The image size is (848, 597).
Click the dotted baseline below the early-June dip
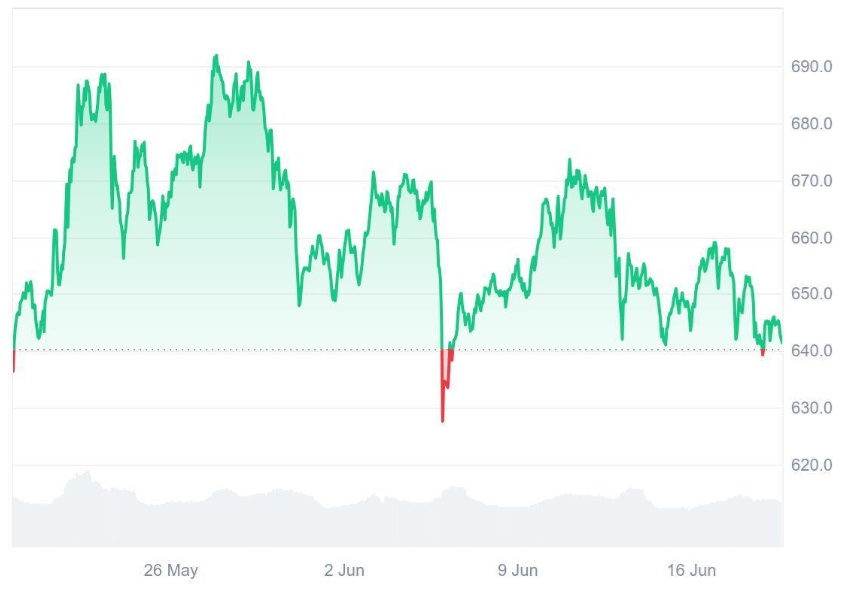(442, 350)
